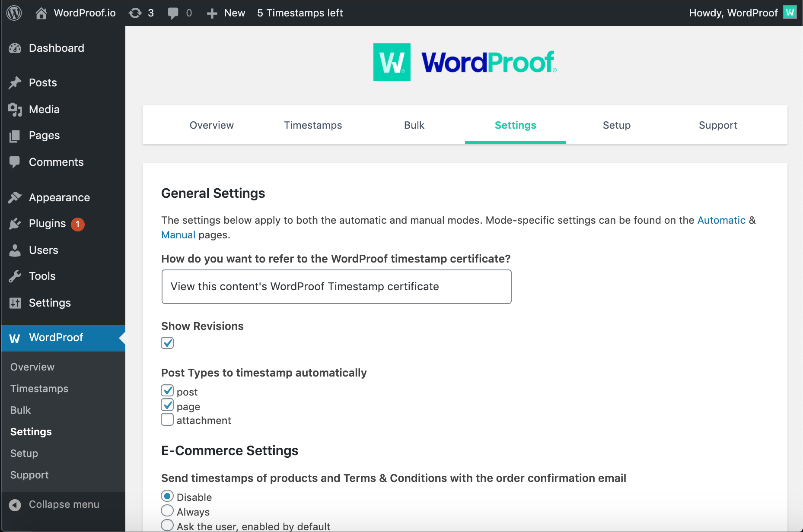Click the Plugins plug icon
Viewport: 803px width, 532px height.
point(15,224)
